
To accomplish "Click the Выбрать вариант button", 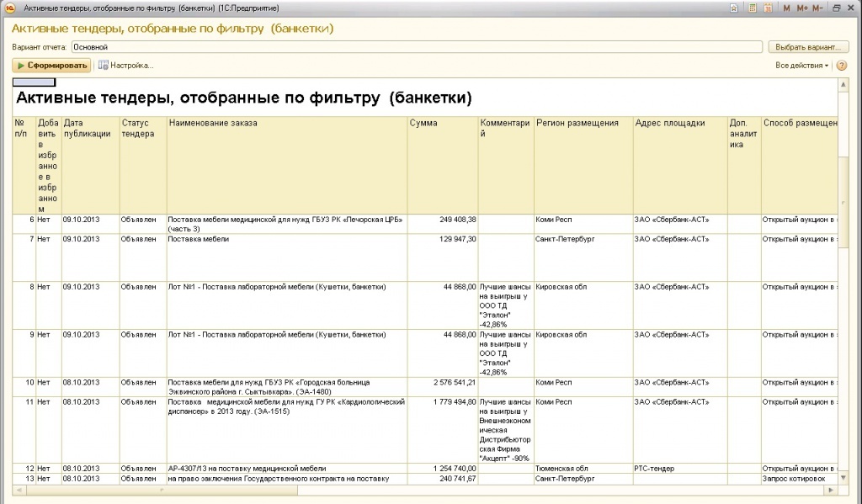I will pos(807,47).
